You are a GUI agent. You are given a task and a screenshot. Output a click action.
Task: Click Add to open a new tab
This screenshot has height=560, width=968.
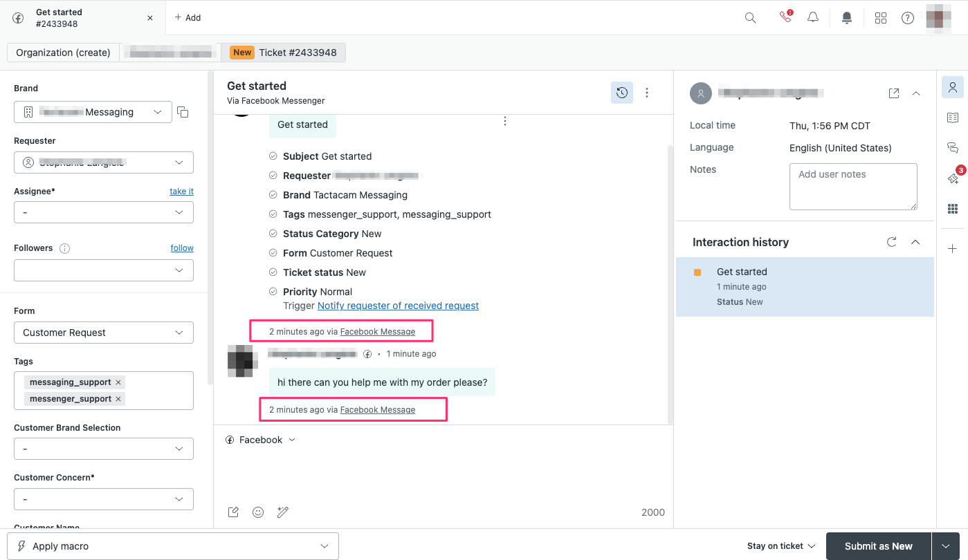coord(188,17)
